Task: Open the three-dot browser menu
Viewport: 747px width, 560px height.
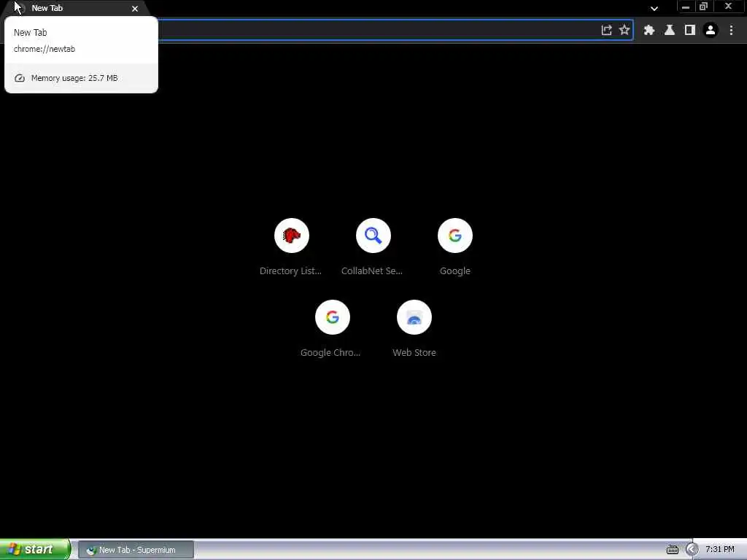Action: click(x=731, y=31)
